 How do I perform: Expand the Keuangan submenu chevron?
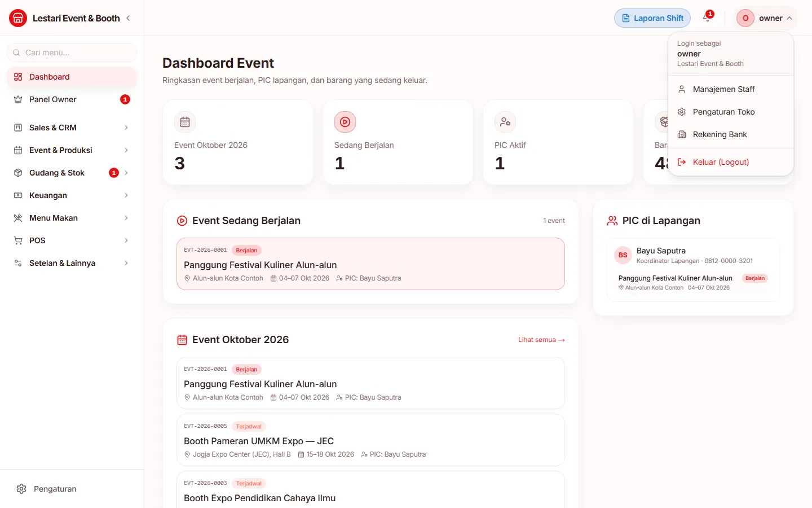tap(126, 195)
